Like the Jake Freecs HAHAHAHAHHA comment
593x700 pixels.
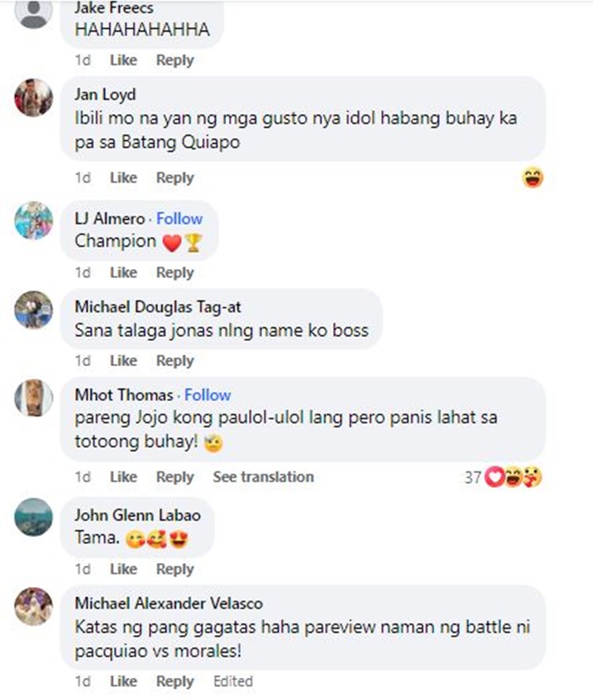[x=123, y=60]
